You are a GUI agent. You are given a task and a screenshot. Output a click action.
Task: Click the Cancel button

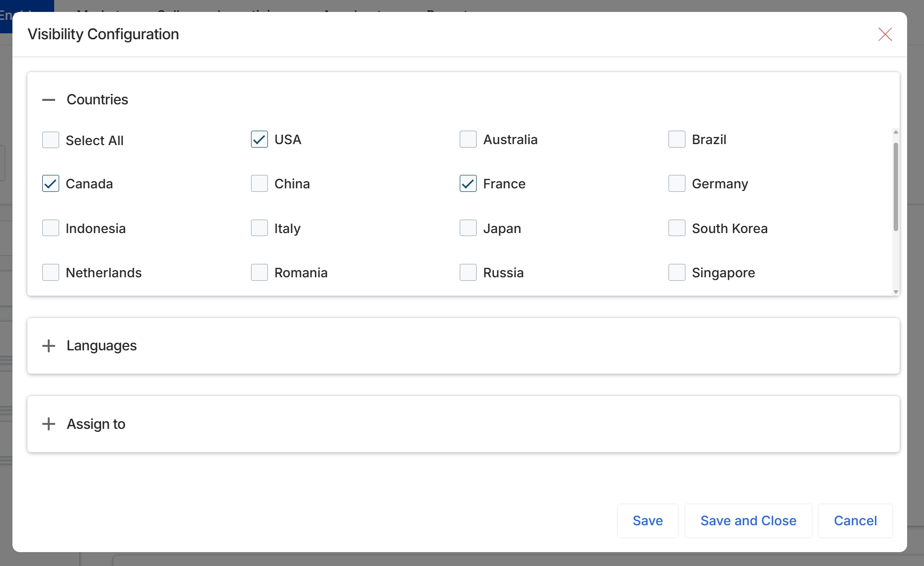tap(855, 521)
